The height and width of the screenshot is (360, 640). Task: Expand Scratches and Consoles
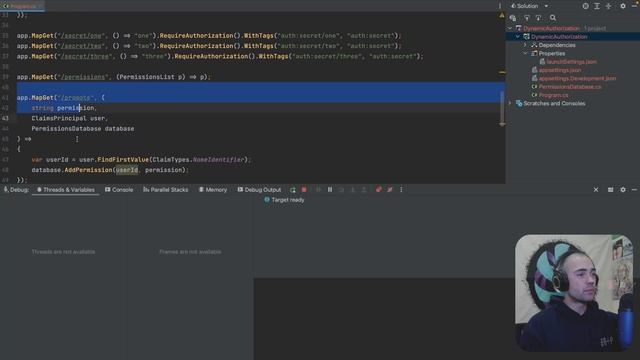coord(510,104)
